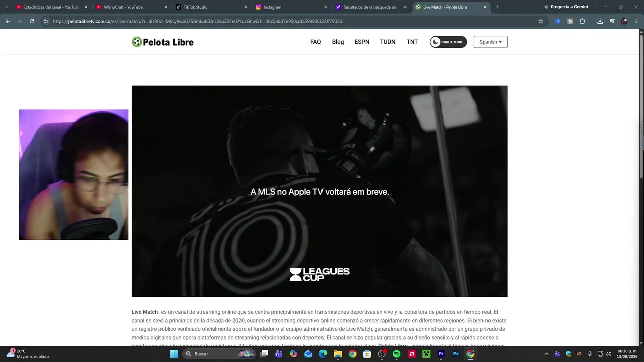This screenshot has width=644, height=362.
Task: Show hidden system tray icons
Action: [x=547, y=354]
